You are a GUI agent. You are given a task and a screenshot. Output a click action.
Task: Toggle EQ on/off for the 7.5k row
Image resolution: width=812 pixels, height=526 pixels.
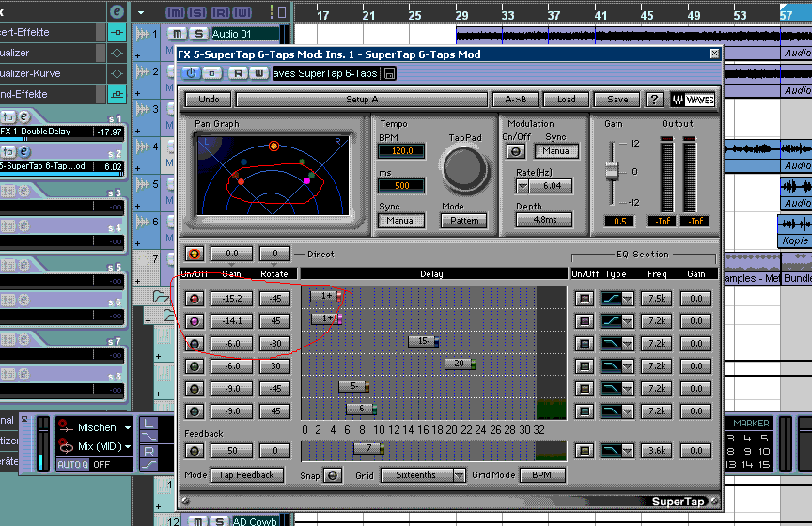point(585,299)
